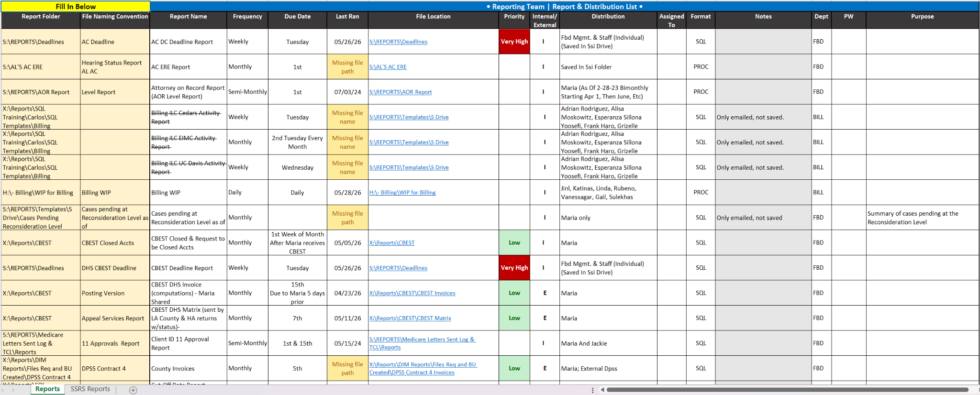Select the File Location column header
The image size is (980, 395).
pos(434,20)
